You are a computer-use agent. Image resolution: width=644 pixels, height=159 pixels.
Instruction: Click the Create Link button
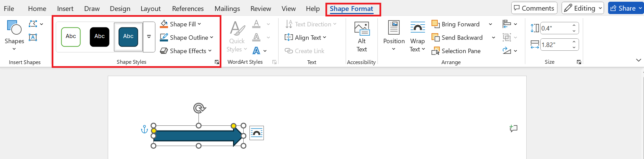coord(305,51)
